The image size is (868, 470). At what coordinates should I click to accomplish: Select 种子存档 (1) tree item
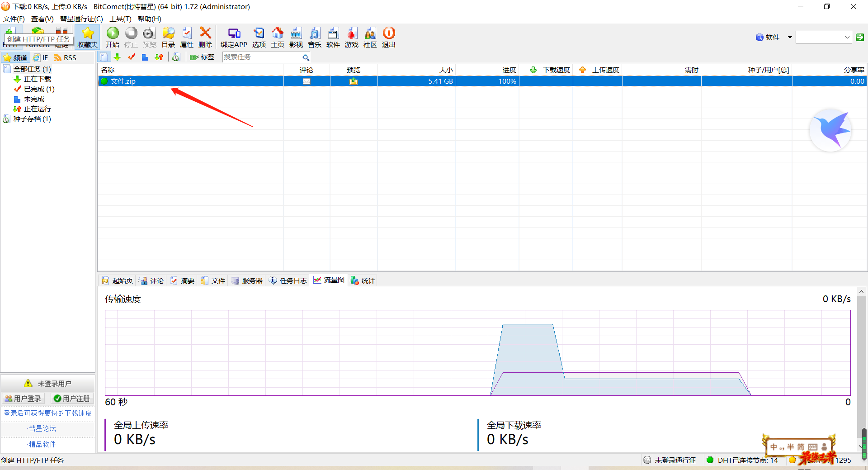pos(32,119)
